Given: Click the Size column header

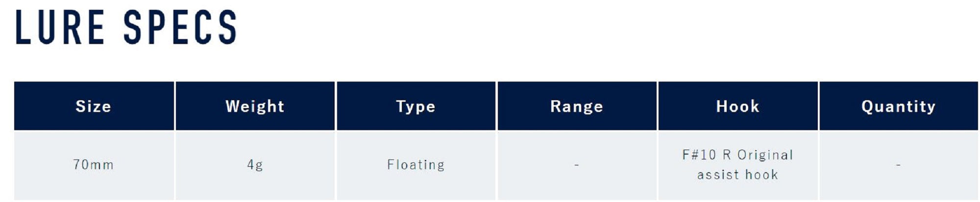Looking at the screenshot, I should [93, 106].
